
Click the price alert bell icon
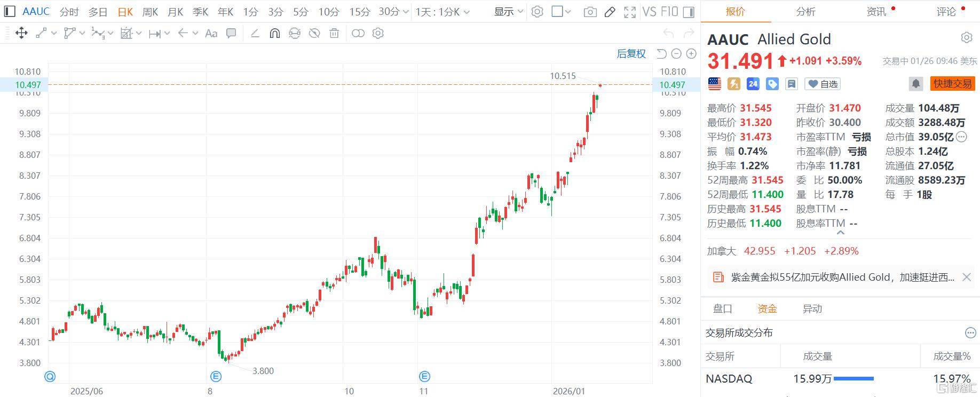[x=915, y=84]
